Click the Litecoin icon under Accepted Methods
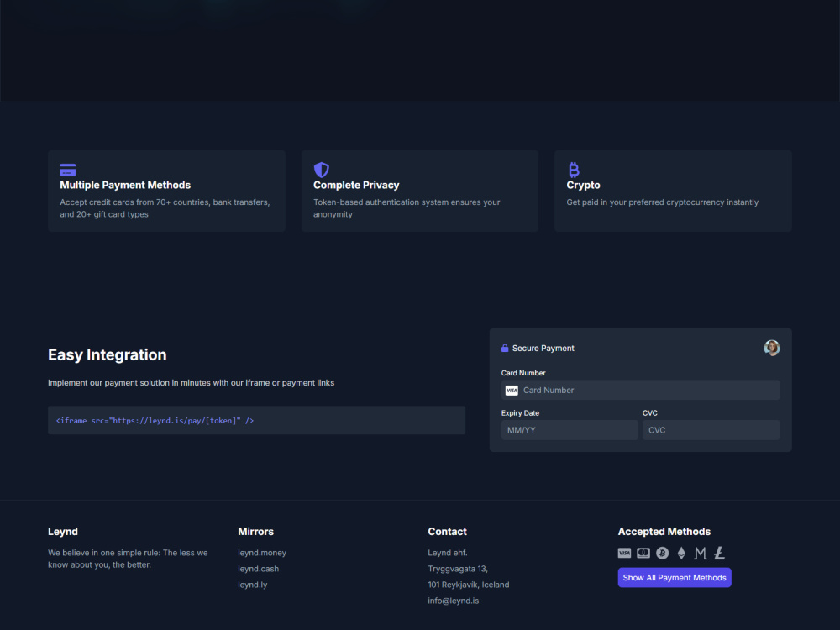 (720, 554)
